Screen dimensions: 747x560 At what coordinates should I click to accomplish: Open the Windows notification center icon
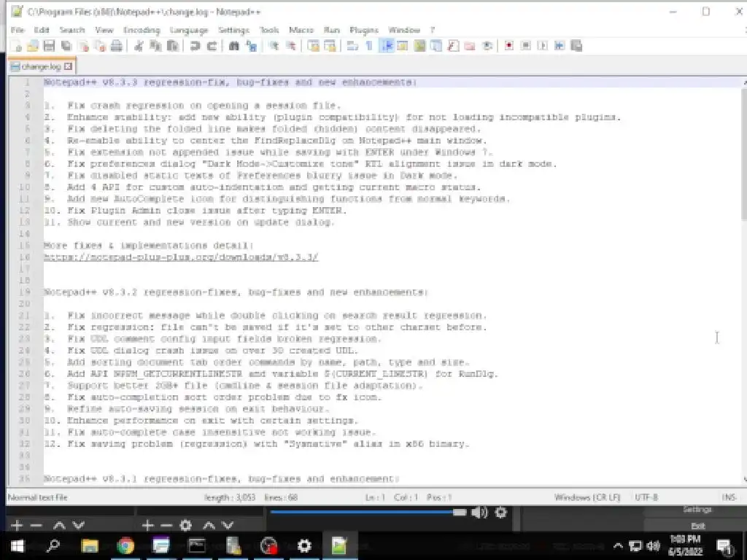coord(724,546)
